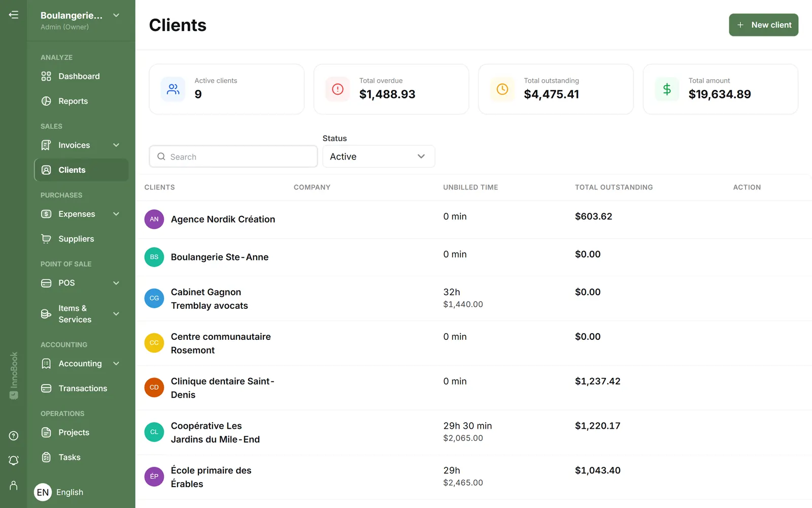
Task: Expand the Accounting submenu chevron
Action: [x=116, y=364]
